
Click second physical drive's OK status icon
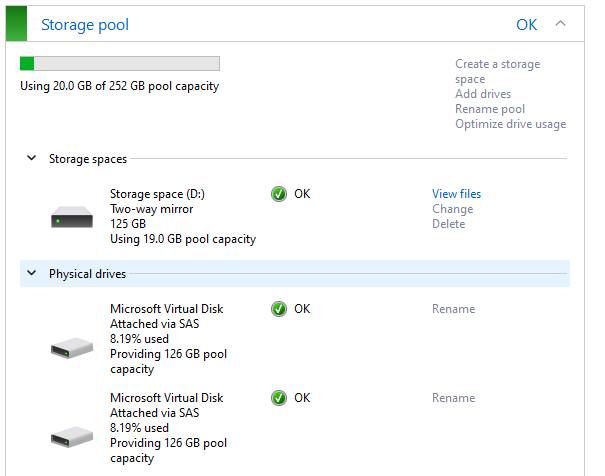pyautogui.click(x=279, y=398)
